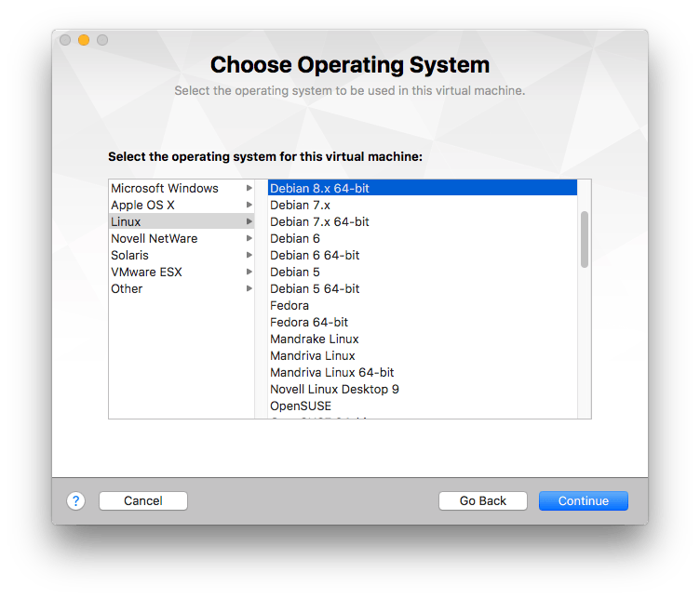Click the blue Continue button

click(x=583, y=500)
